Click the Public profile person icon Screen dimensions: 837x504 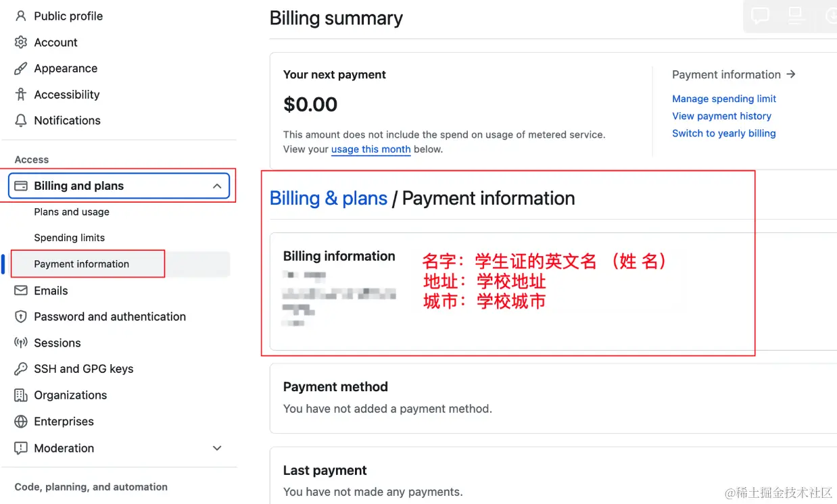pos(21,16)
